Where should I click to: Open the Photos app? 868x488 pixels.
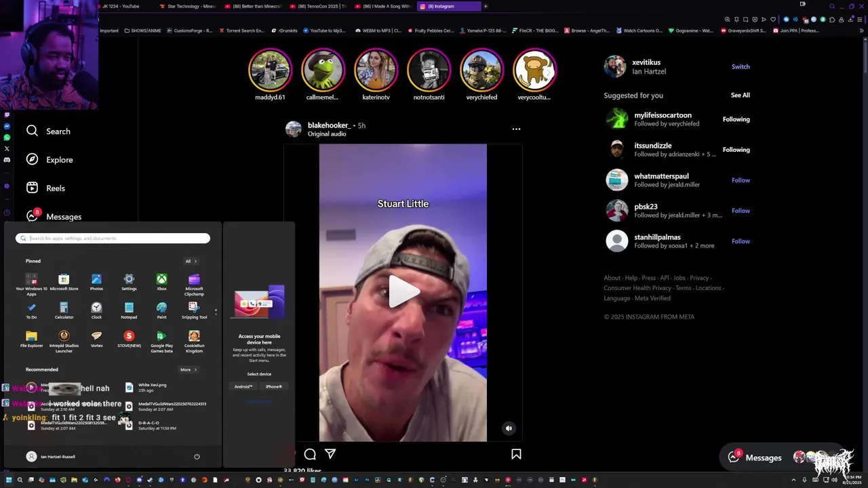pyautogui.click(x=96, y=282)
